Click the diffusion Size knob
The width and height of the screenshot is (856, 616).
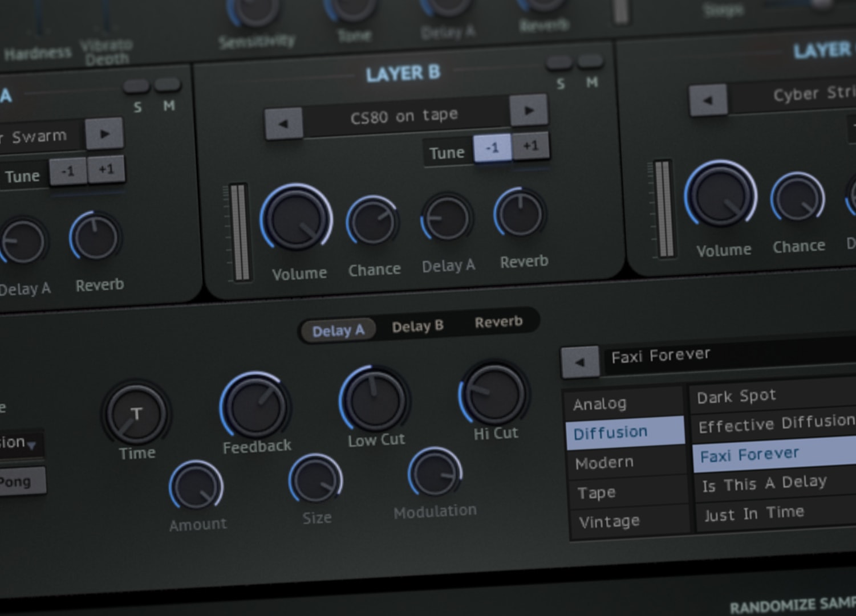[315, 480]
